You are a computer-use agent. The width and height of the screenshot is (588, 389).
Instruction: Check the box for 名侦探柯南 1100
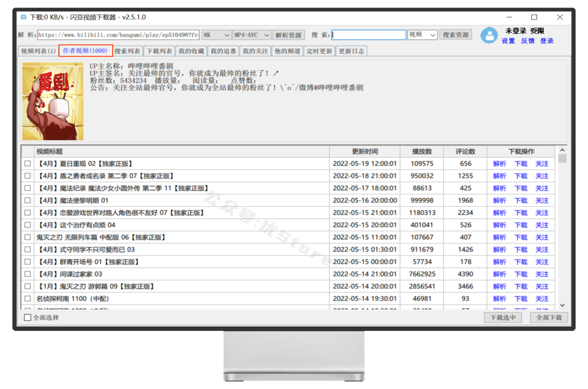(27, 299)
